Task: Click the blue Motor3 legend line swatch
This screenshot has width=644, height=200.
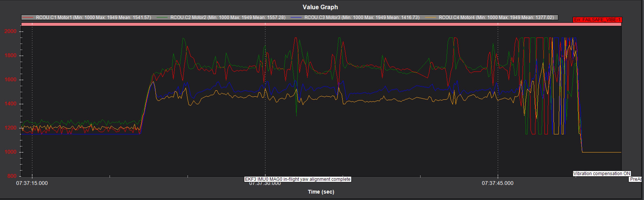Action: (296, 18)
